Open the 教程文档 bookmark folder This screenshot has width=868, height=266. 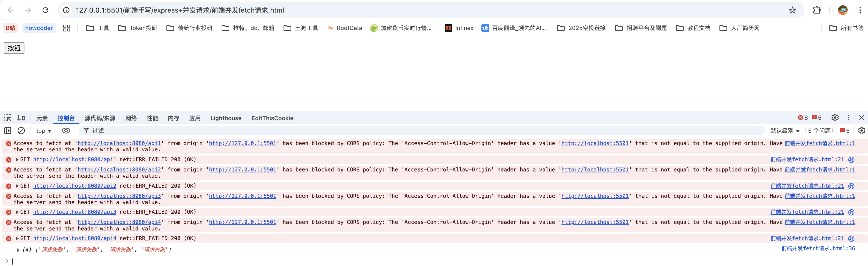[x=693, y=28]
